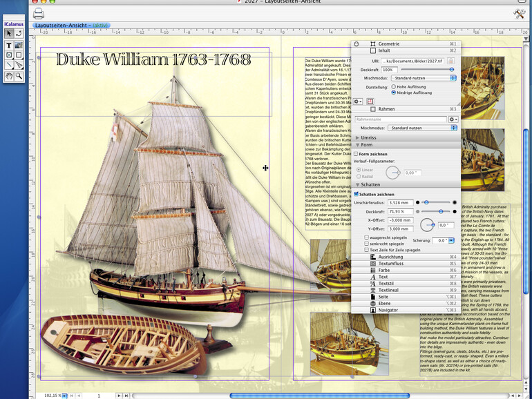Uncheck Schatten zeichnen
The width and height of the screenshot is (532, 399).
click(357, 194)
